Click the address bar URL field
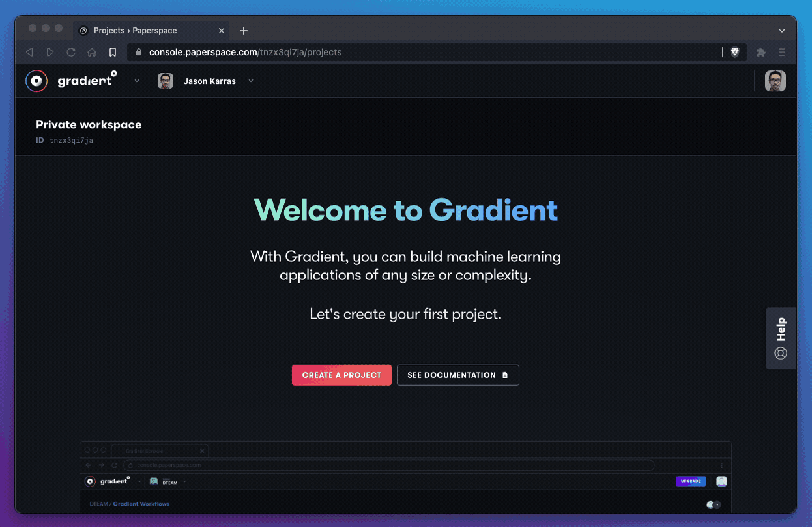The width and height of the screenshot is (812, 527). (424, 52)
